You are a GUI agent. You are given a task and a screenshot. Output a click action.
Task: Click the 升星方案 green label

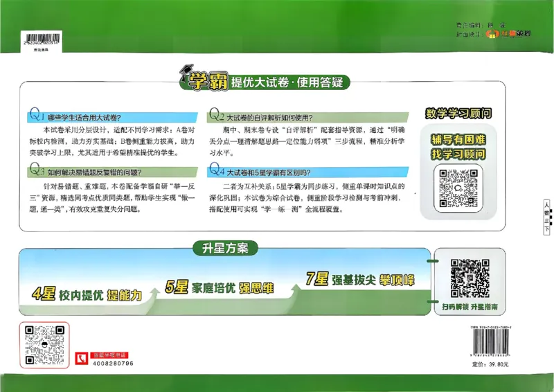pos(225,248)
